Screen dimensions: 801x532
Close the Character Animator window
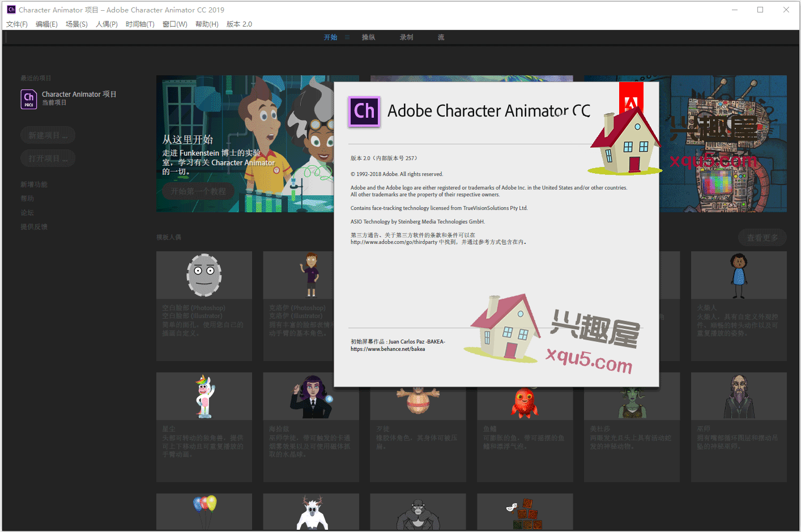point(786,10)
